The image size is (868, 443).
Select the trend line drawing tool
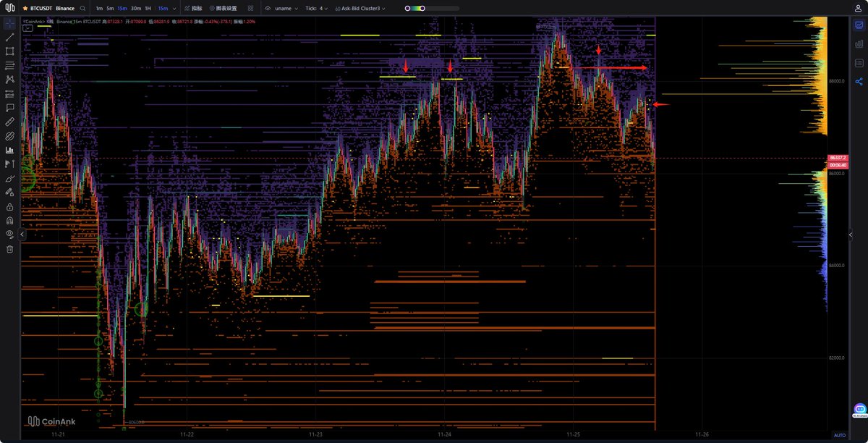[9, 37]
